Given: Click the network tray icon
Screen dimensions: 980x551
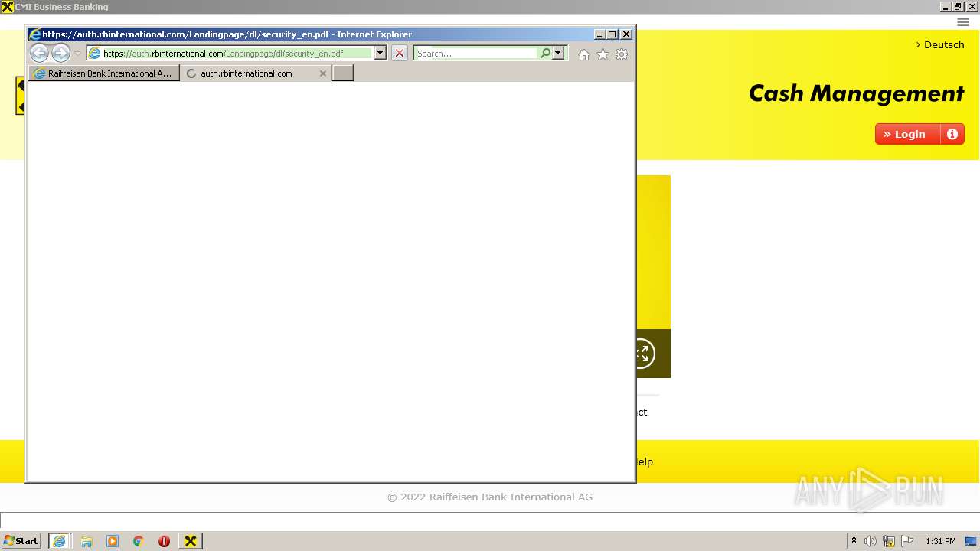Looking at the screenshot, I should 889,541.
